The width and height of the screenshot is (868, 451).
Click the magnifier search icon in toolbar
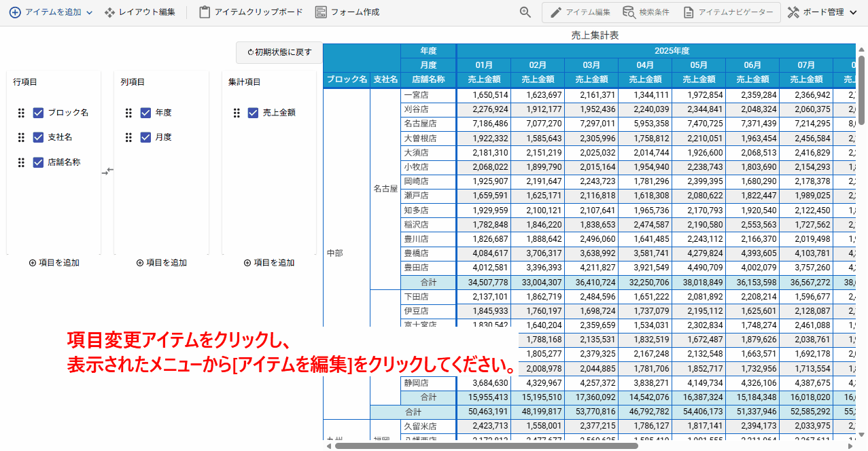tap(525, 12)
